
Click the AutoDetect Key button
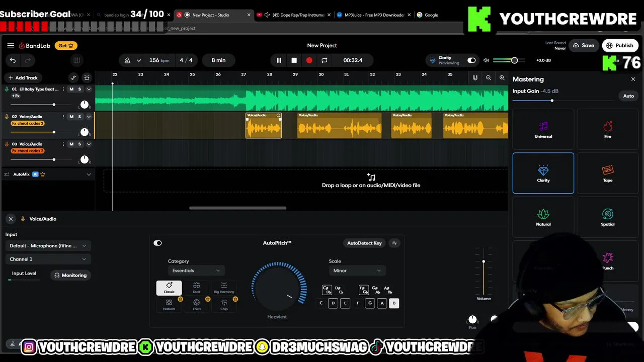pyautogui.click(x=364, y=243)
